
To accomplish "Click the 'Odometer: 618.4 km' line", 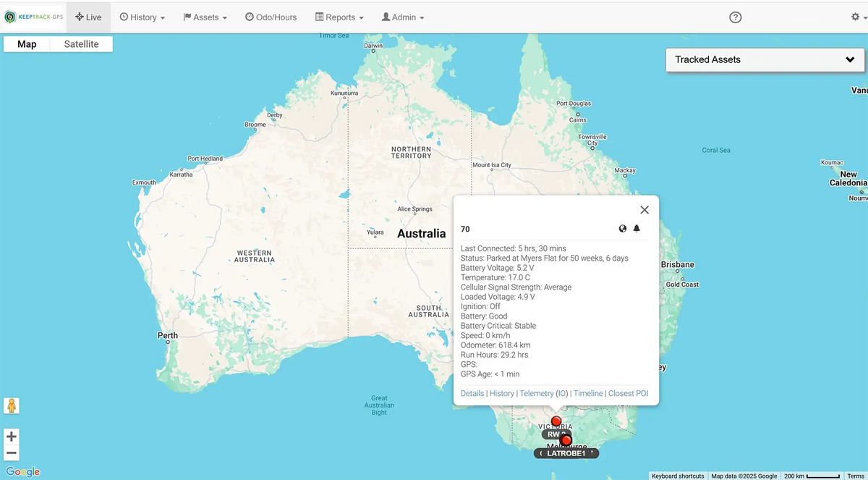I will point(495,345).
